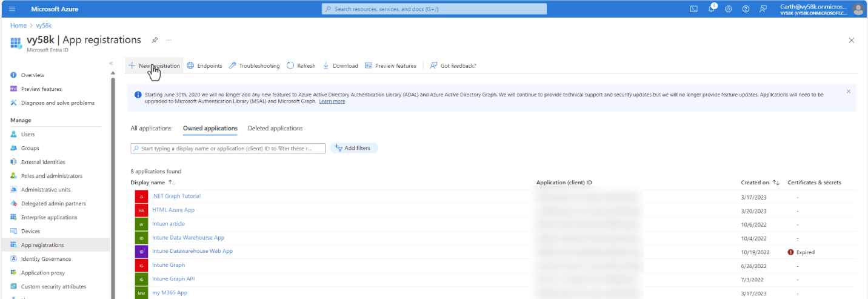The height and width of the screenshot is (299, 868).
Task: Open Users in the Manage menu
Action: [x=28, y=135]
